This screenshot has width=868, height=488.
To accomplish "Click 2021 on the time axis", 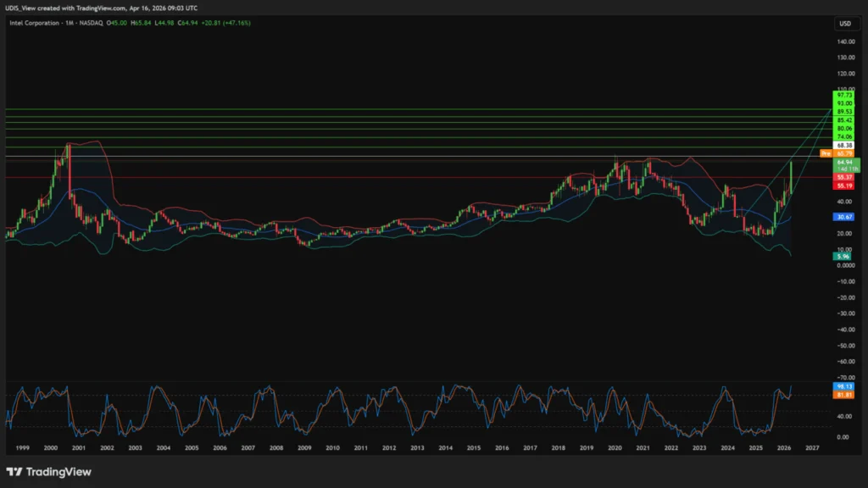I will point(643,447).
